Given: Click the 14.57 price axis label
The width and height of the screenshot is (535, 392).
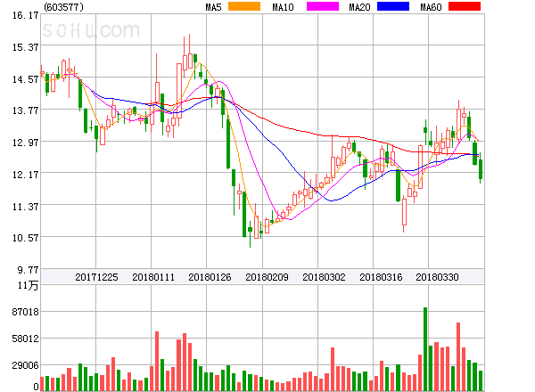Looking at the screenshot, I should 25,79.
